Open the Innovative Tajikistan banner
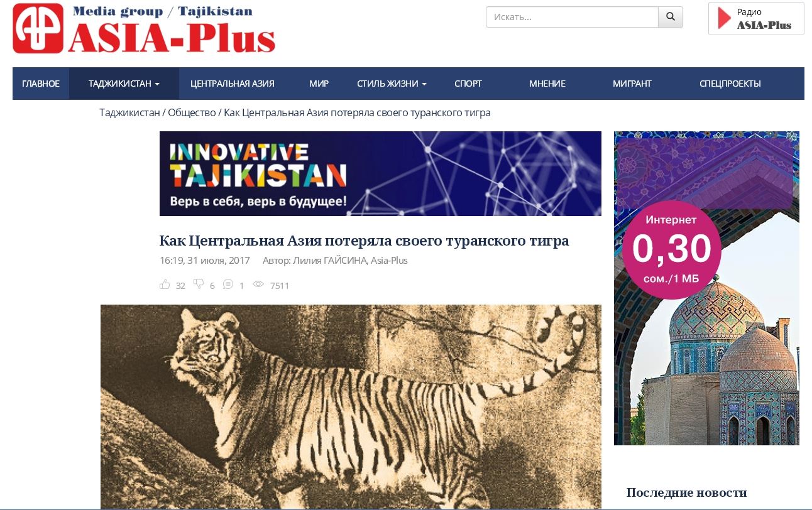Screen dimensions: 812x510 click(380, 173)
